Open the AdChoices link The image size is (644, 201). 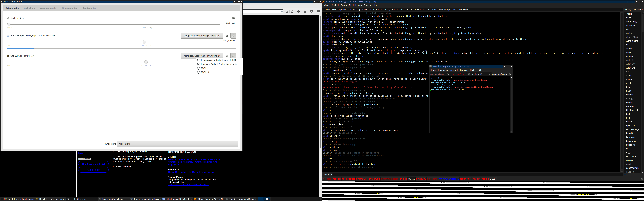pos(85,159)
